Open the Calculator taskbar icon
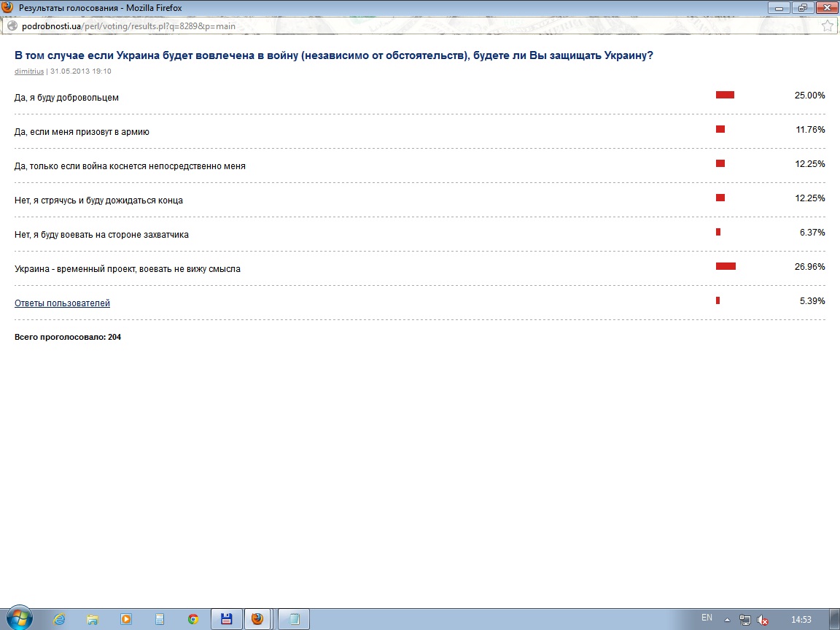Image resolution: width=840 pixels, height=630 pixels. [160, 619]
